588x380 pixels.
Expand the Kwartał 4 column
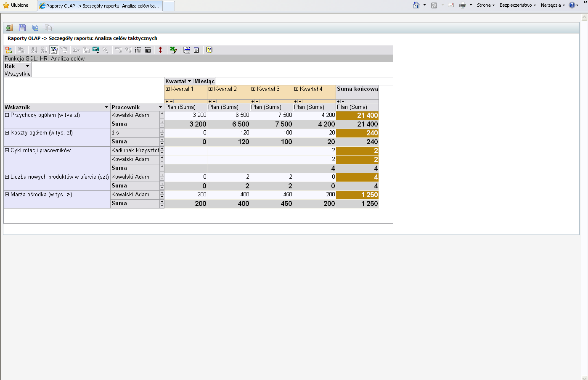[297, 89]
